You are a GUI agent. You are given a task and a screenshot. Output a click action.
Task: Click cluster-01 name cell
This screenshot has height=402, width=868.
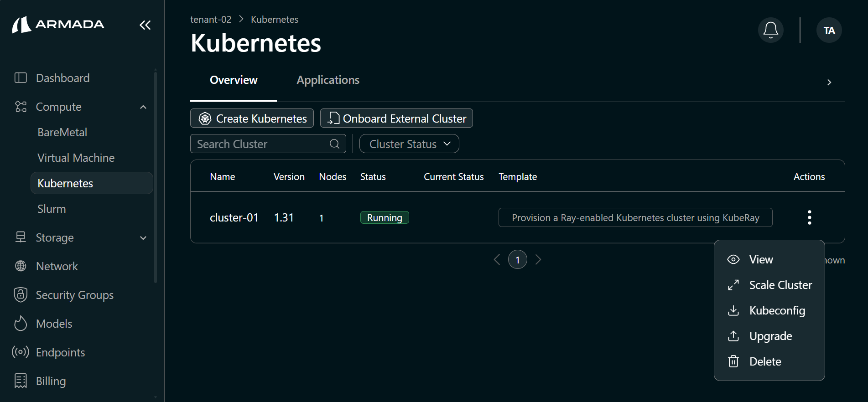click(234, 218)
